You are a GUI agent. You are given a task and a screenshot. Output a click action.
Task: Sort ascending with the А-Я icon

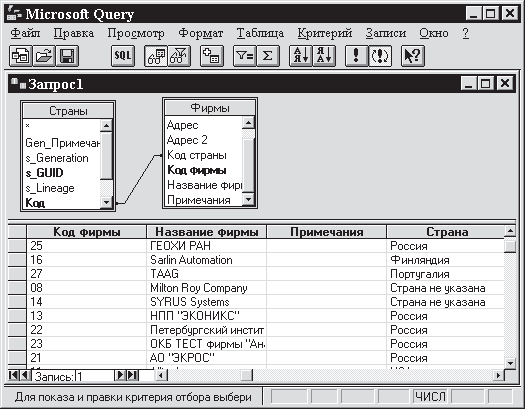pyautogui.click(x=301, y=56)
